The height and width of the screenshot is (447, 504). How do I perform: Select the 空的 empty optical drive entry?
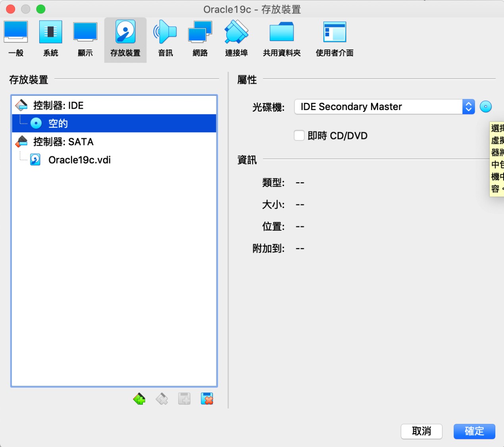coord(114,123)
